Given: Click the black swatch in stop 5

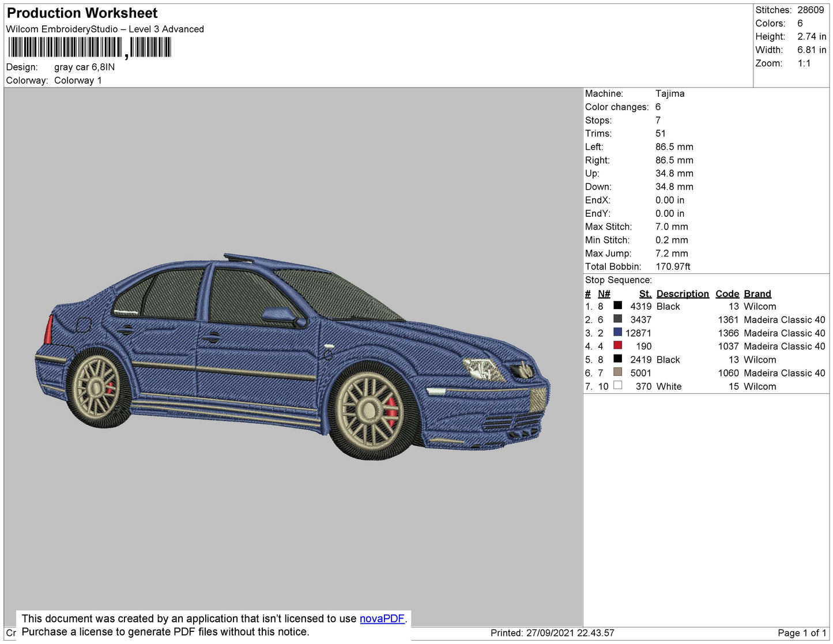Looking at the screenshot, I should tap(617, 358).
